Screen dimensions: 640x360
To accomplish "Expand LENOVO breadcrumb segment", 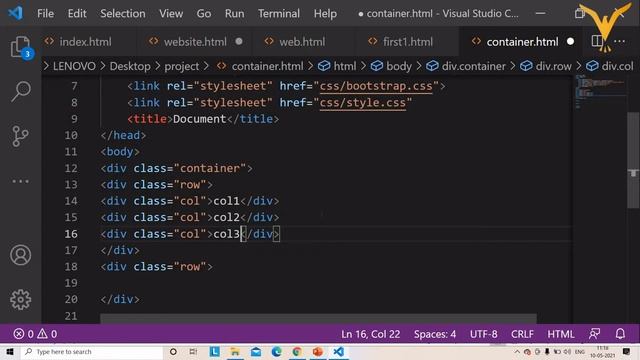I will pyautogui.click(x=74, y=66).
